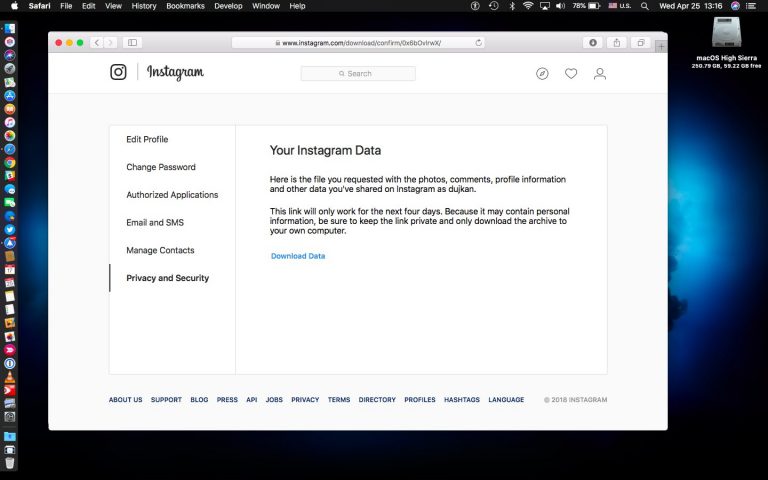This screenshot has height=480, width=768.
Task: Open SUPPORT footer link
Action: coord(166,400)
